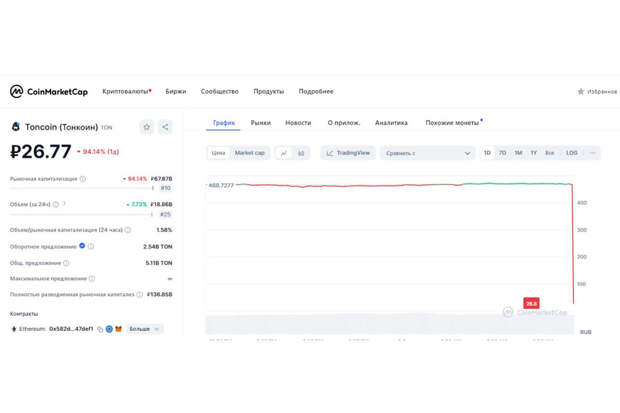Copy the Ethereum contract address
Screen dimensions: 620x413
click(100, 329)
